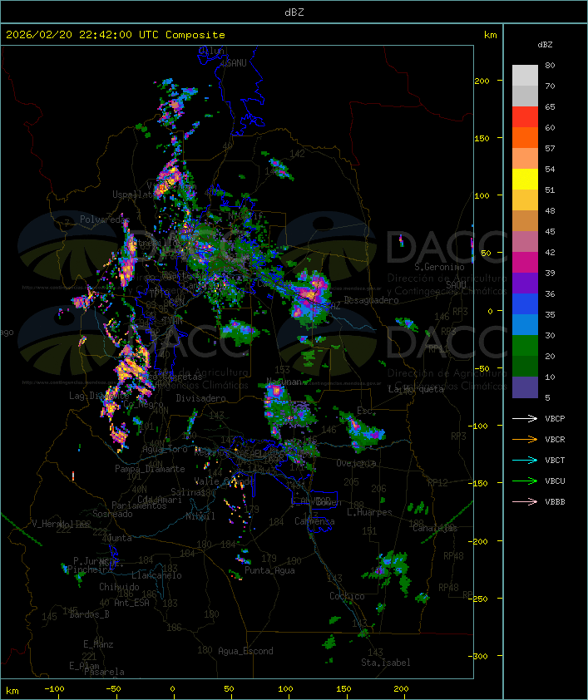The image size is (588, 700).
Task: Click the Polvaredas map label
Action: click(104, 219)
